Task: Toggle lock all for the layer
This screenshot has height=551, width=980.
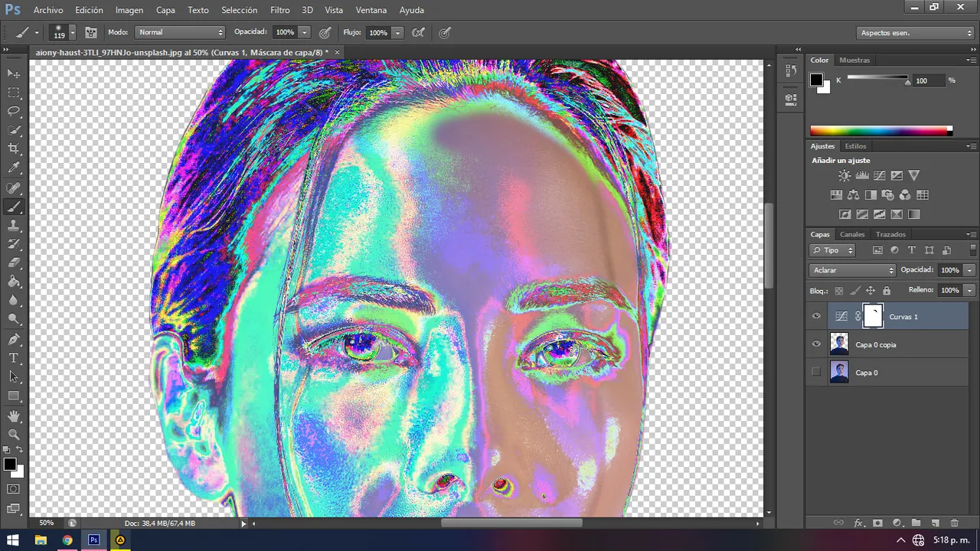Action: (x=887, y=291)
